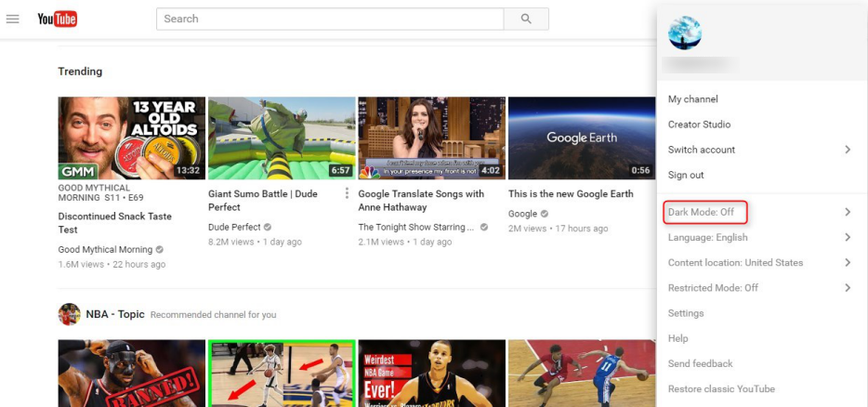Visit The Tonight Show Starring channel link
868x407 pixels.
point(416,227)
